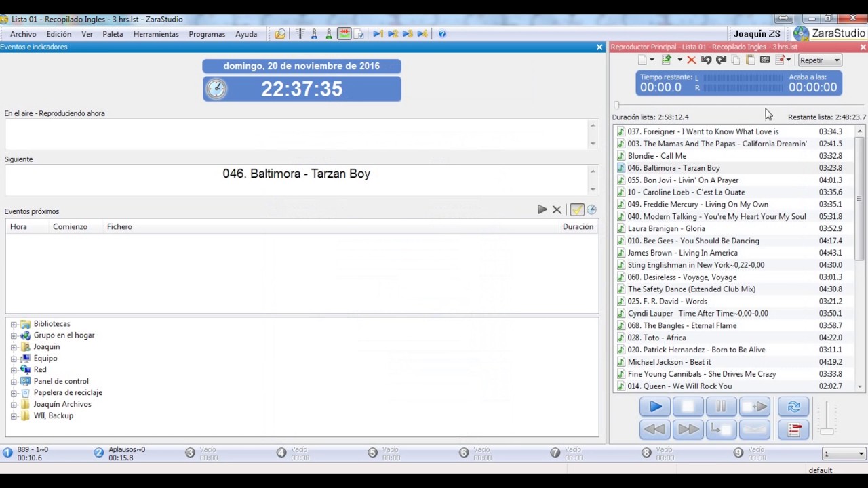Toggle the events clock button
This screenshot has height=488, width=868.
pos(591,210)
